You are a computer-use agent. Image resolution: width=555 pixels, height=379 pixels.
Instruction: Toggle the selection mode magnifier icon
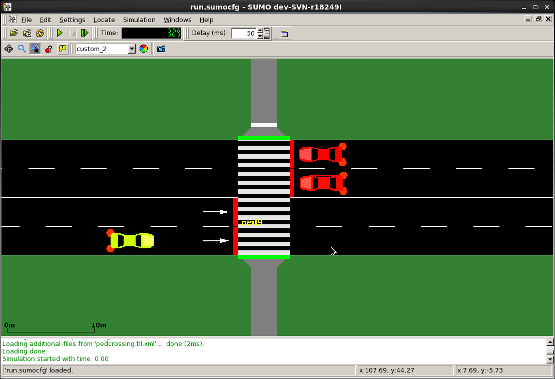point(35,49)
